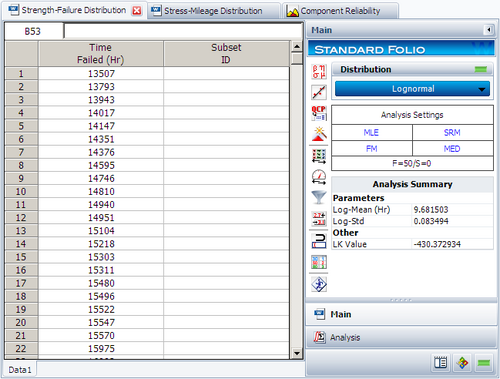
Task: Click the green bar in Distribution header
Action: coord(481,69)
